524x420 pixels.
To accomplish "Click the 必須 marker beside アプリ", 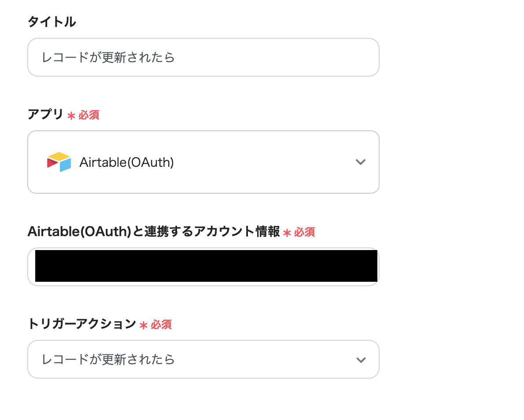I will [x=89, y=115].
